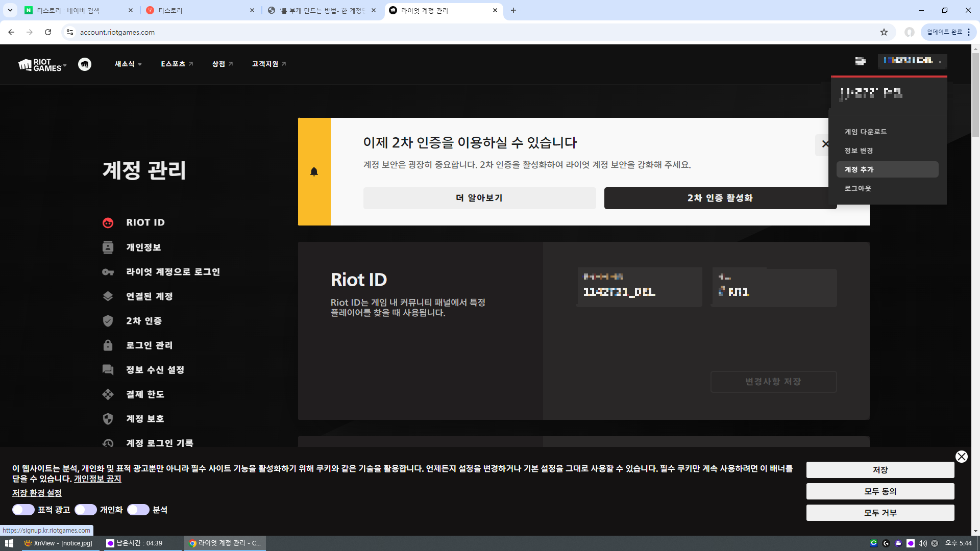
Task: Click the volume icon in system tray
Action: point(923,543)
